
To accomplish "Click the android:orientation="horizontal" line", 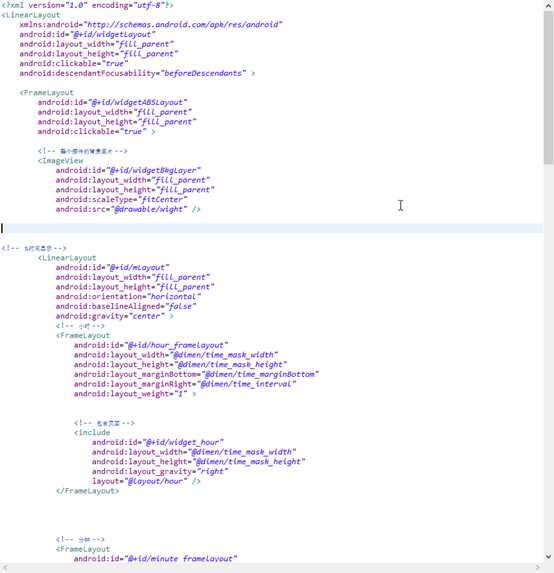I will tap(128, 296).
